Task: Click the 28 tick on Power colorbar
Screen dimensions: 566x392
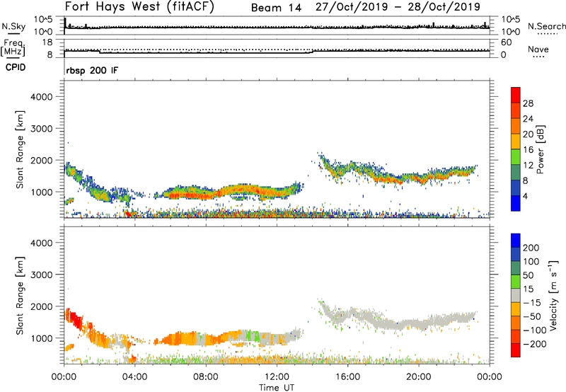Action: pyautogui.click(x=528, y=103)
